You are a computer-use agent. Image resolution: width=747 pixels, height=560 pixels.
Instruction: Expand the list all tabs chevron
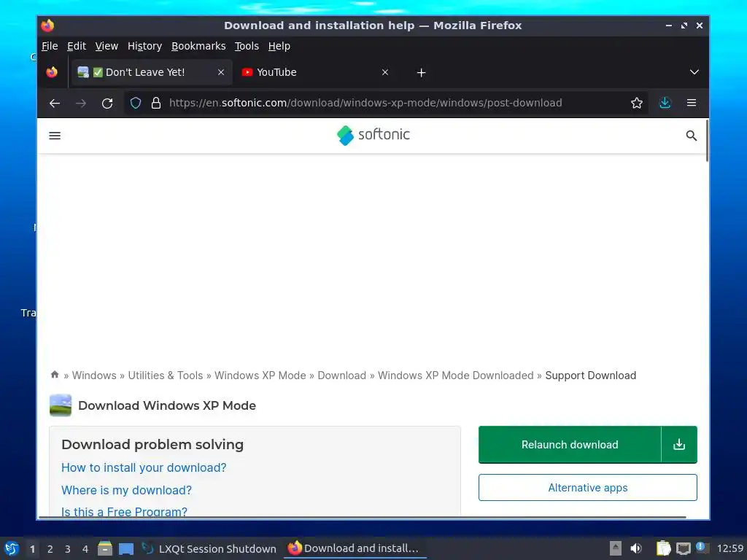694,72
